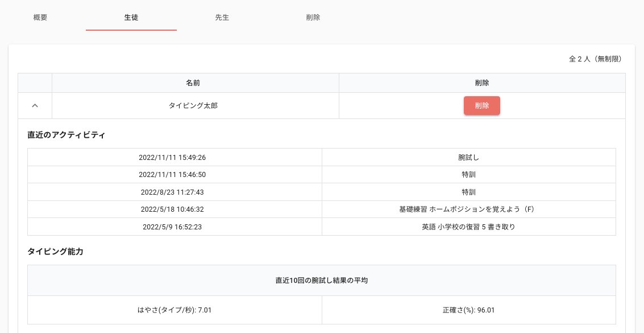Switch to the 概要 tab
The height and width of the screenshot is (333, 644).
40,18
